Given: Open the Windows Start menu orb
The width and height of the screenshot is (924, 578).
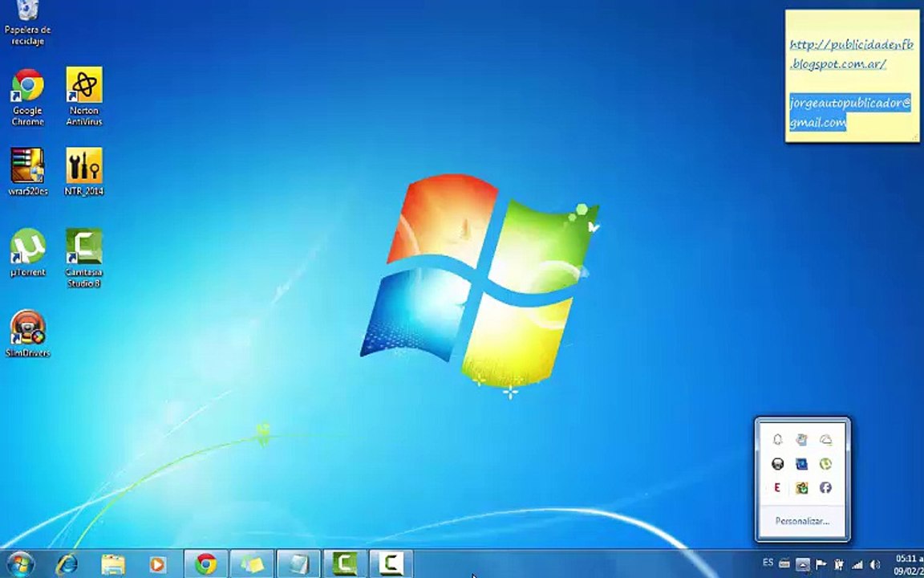Looking at the screenshot, I should 20,564.
